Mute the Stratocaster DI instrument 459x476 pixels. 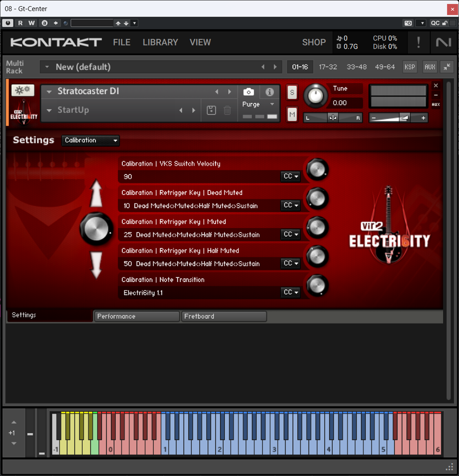click(292, 114)
